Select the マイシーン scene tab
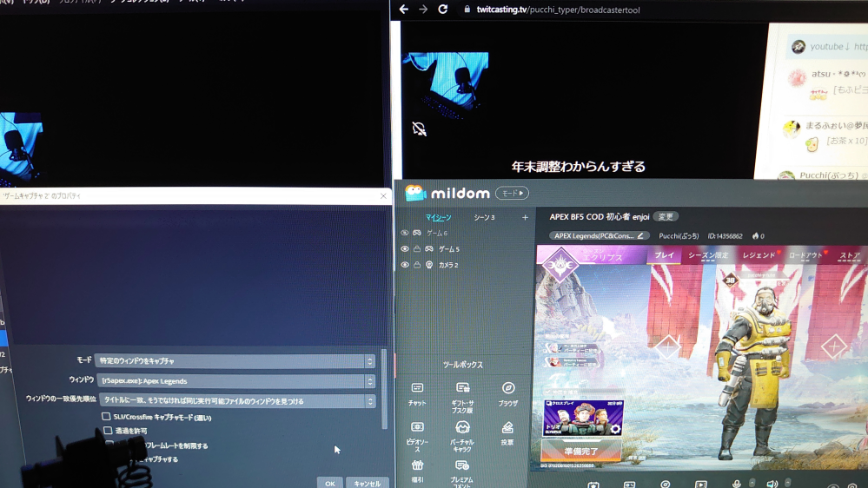Screen dimensions: 868x488 438,217
